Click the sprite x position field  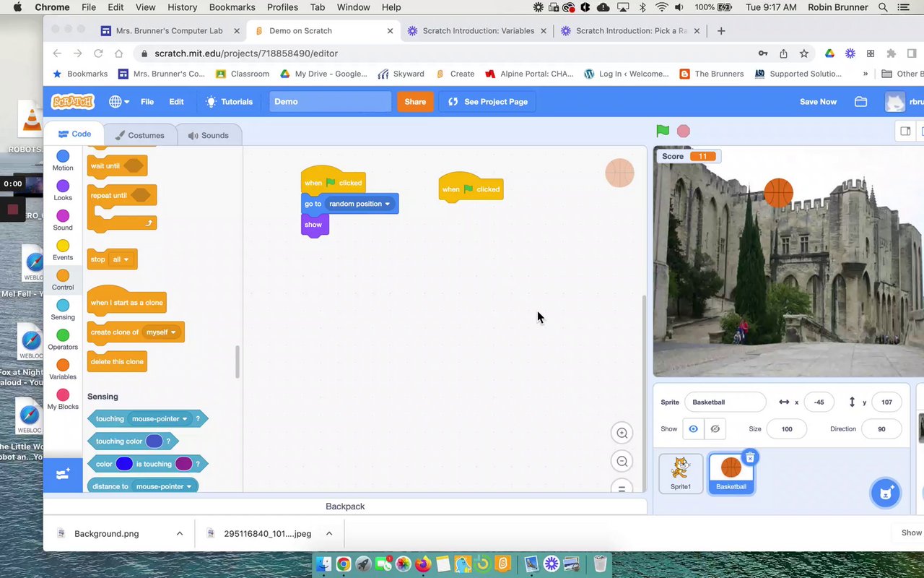click(x=819, y=402)
